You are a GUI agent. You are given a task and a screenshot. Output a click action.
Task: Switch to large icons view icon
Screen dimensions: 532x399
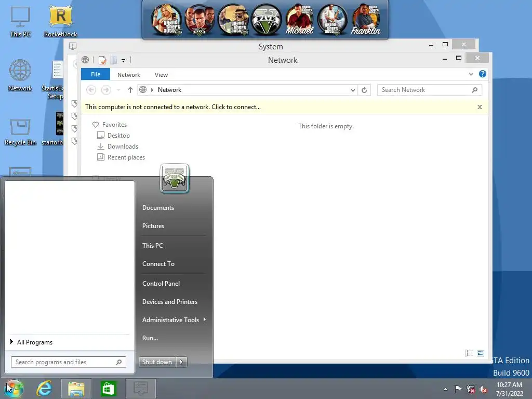pos(481,353)
